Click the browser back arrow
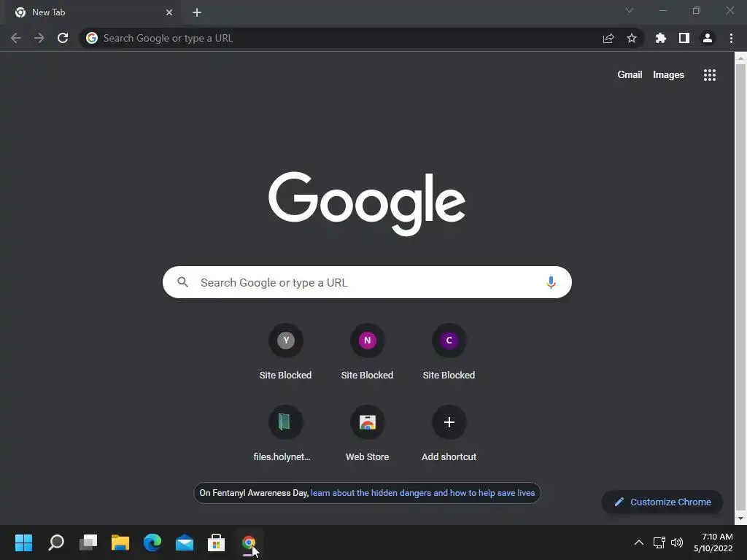The image size is (747, 560). click(x=16, y=38)
